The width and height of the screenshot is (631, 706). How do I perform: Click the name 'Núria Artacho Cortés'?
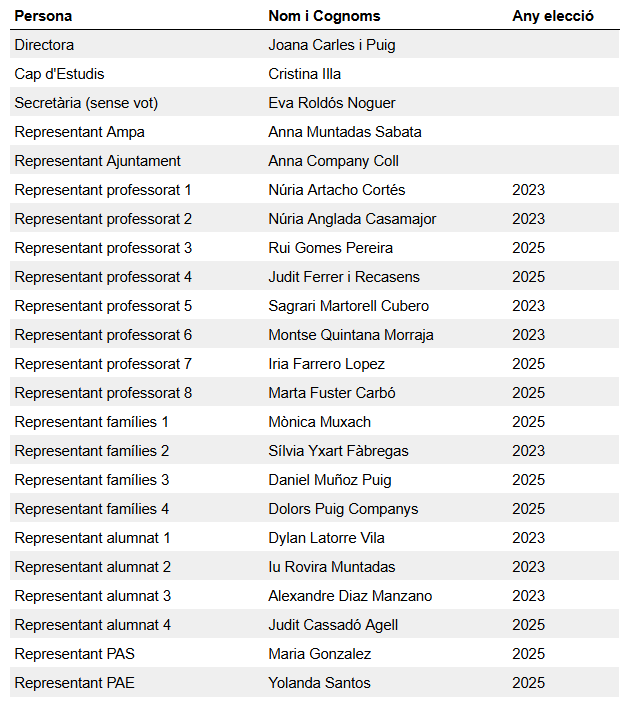click(x=337, y=190)
